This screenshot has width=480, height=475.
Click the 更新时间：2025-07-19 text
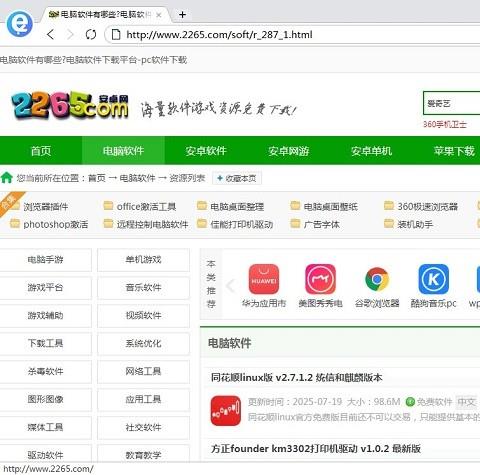point(295,402)
